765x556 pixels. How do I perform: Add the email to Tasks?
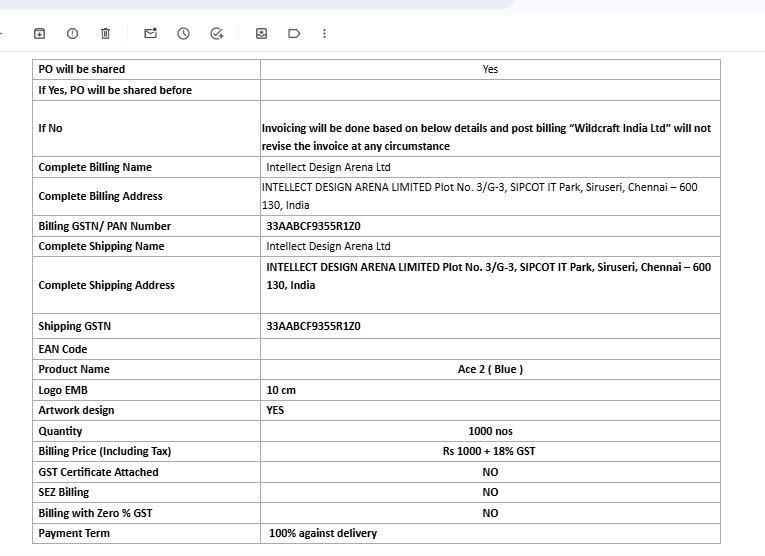pos(217,33)
